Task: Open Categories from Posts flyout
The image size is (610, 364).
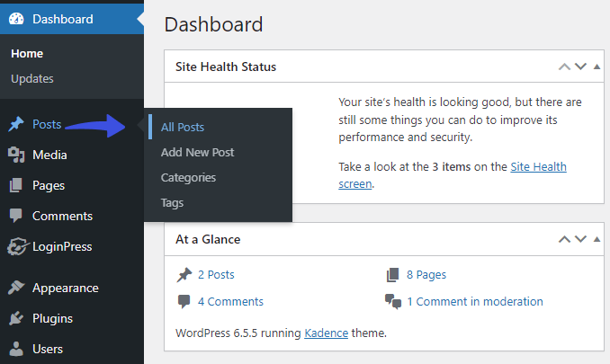Action: [188, 178]
